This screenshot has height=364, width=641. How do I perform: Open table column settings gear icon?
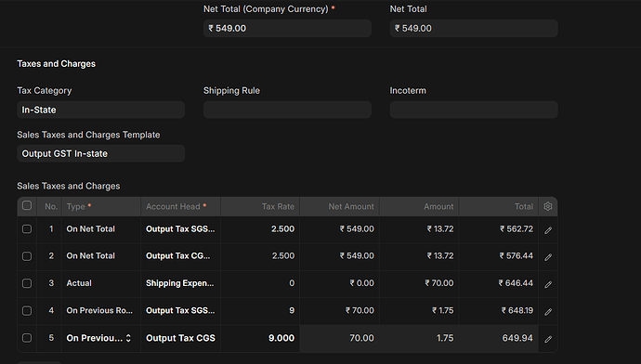pyautogui.click(x=548, y=206)
